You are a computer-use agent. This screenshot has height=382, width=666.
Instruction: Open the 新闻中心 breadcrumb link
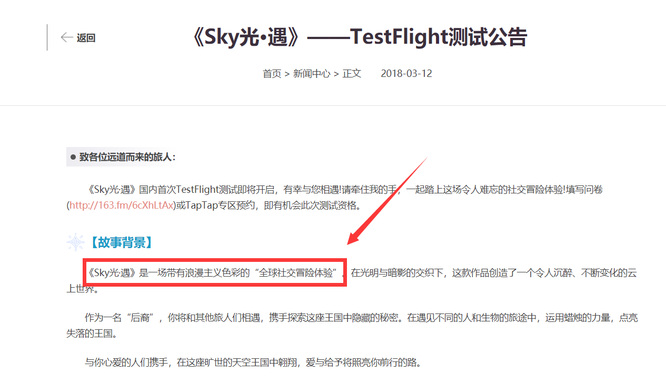[x=311, y=74]
